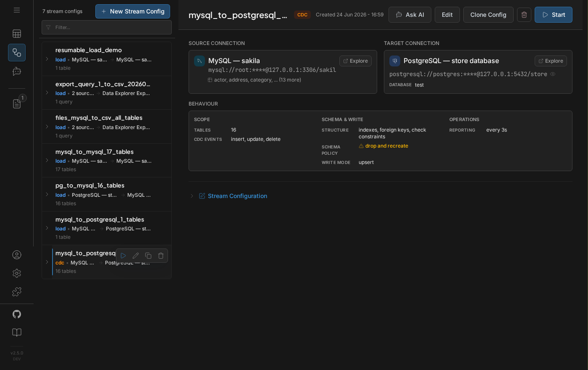This screenshot has height=370, width=588.
Task: Click the Edit button
Action: coord(447,15)
